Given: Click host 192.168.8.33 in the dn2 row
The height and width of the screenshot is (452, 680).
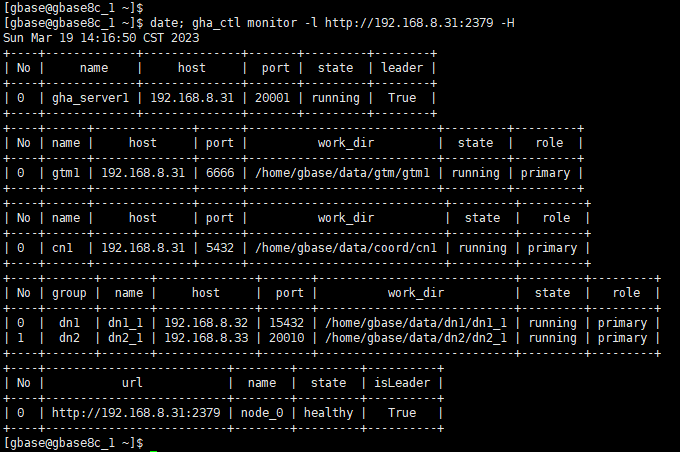Looking at the screenshot, I should pyautogui.click(x=206, y=338).
